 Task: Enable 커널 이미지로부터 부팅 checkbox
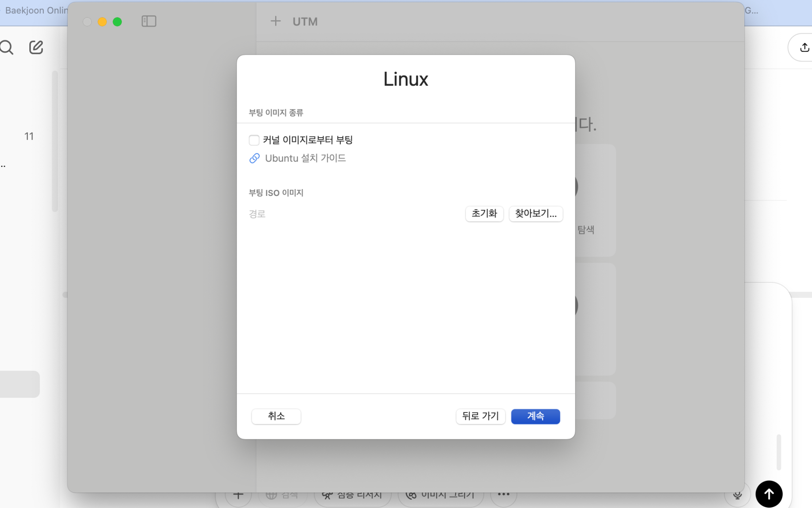(254, 140)
